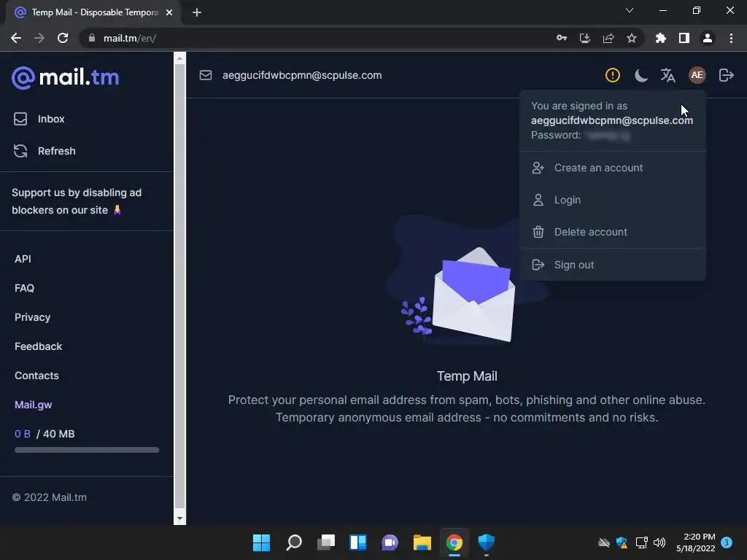Refresh the mailbox from the sidebar
The width and height of the screenshot is (747, 560).
click(x=44, y=151)
